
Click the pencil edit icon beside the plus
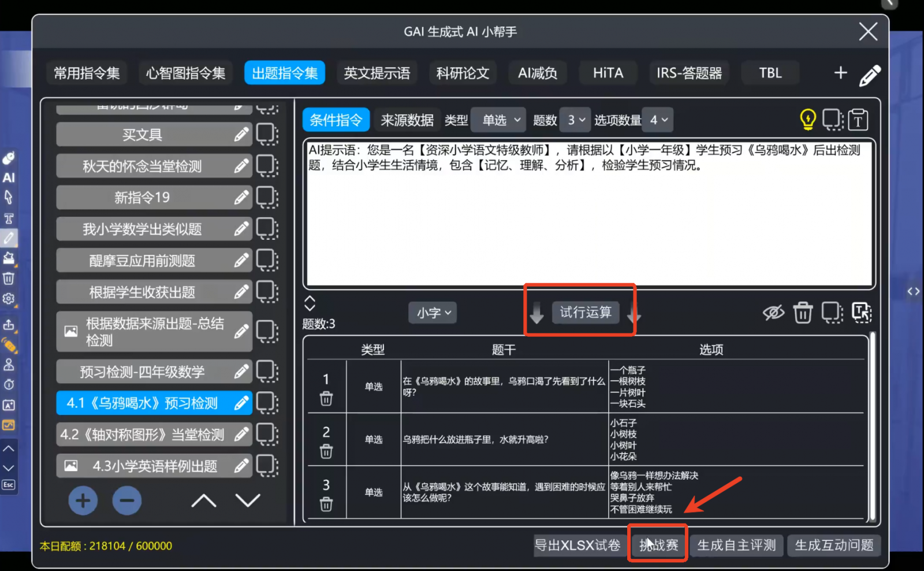pyautogui.click(x=869, y=75)
